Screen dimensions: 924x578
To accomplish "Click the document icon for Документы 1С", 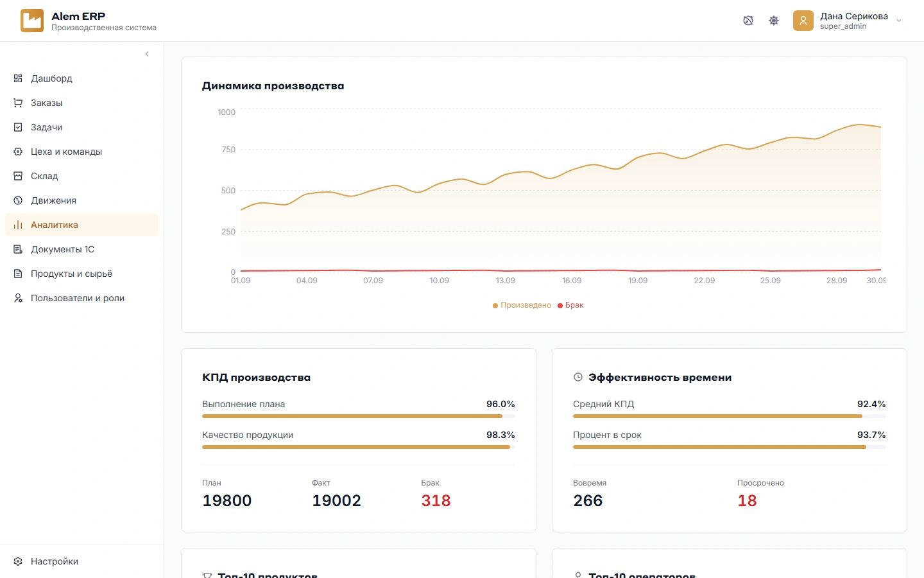I will pyautogui.click(x=18, y=249).
